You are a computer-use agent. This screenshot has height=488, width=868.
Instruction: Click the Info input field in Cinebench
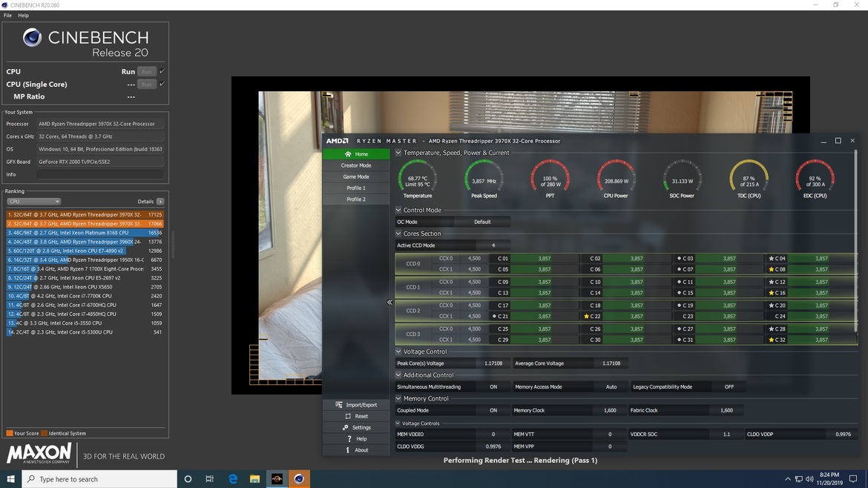tap(100, 174)
